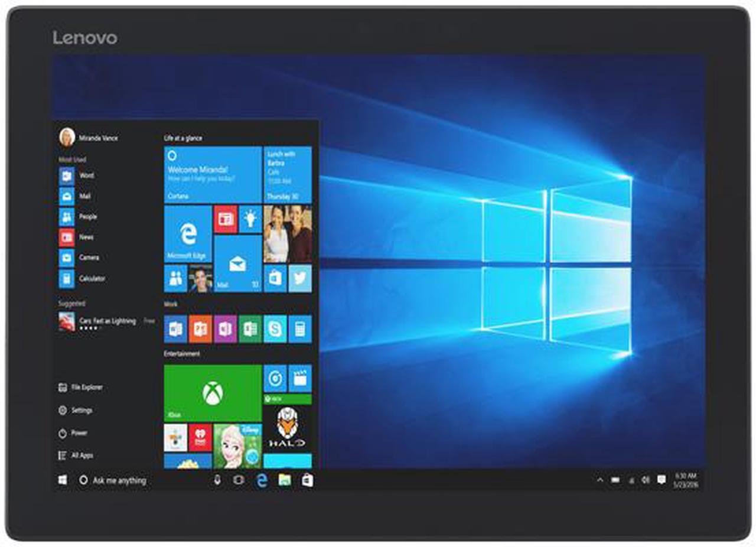Launch Edge from the taskbar
This screenshot has height=547, width=756.
pos(262,481)
